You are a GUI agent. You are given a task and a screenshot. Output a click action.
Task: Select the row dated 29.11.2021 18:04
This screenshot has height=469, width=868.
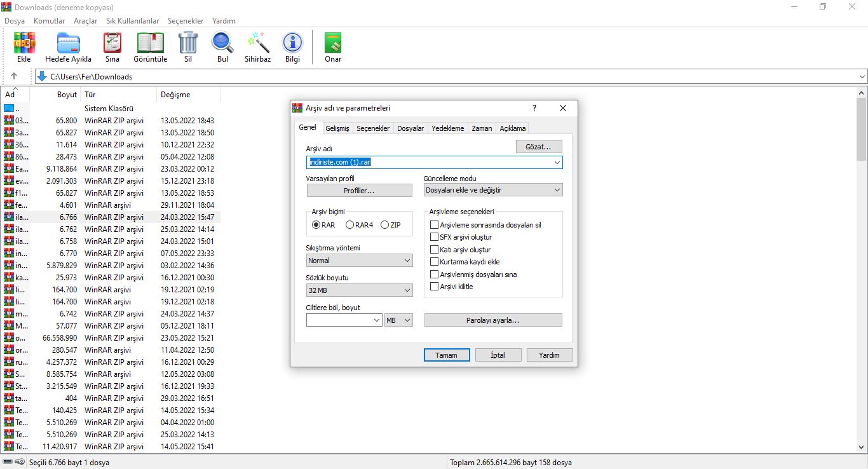click(110, 205)
